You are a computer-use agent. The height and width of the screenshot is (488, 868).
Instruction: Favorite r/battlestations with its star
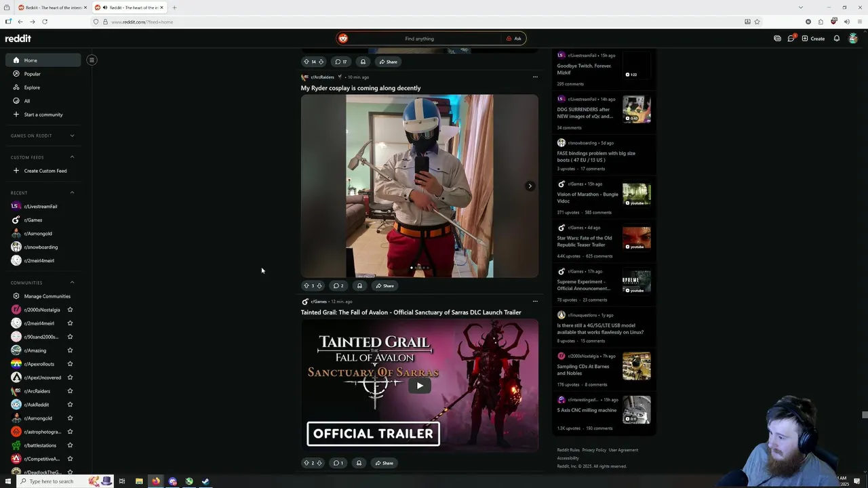point(70,445)
